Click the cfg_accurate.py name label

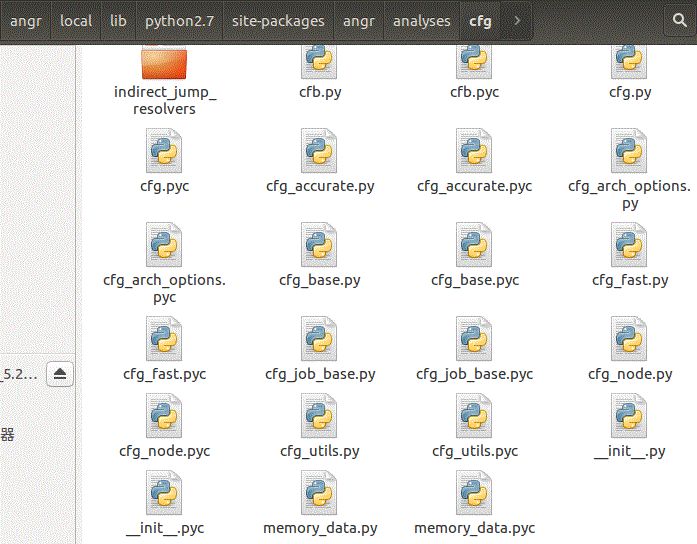tap(320, 186)
